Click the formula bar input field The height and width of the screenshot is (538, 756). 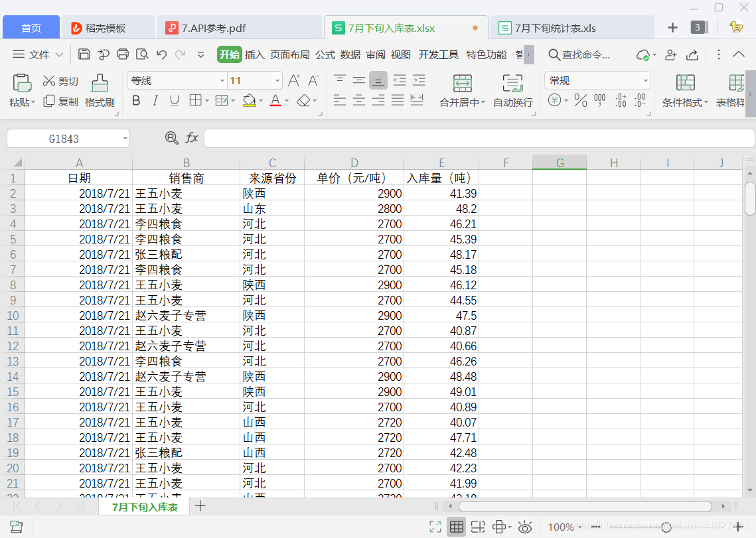(x=479, y=139)
